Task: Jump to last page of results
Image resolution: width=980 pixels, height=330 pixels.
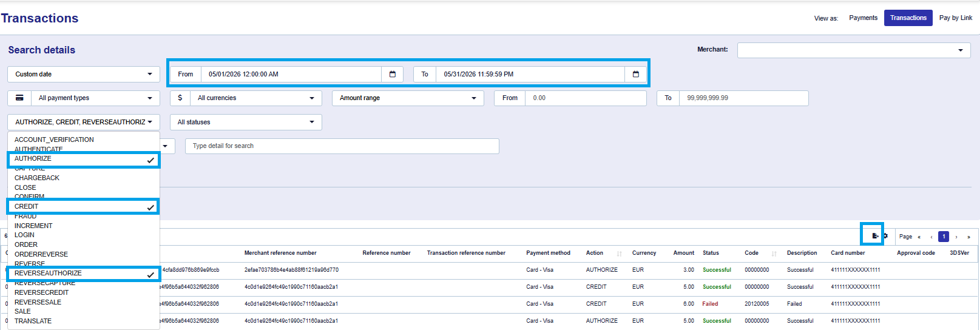Action: point(968,237)
